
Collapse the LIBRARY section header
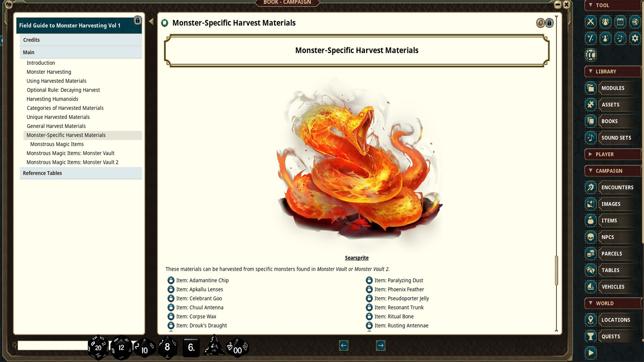pos(591,71)
